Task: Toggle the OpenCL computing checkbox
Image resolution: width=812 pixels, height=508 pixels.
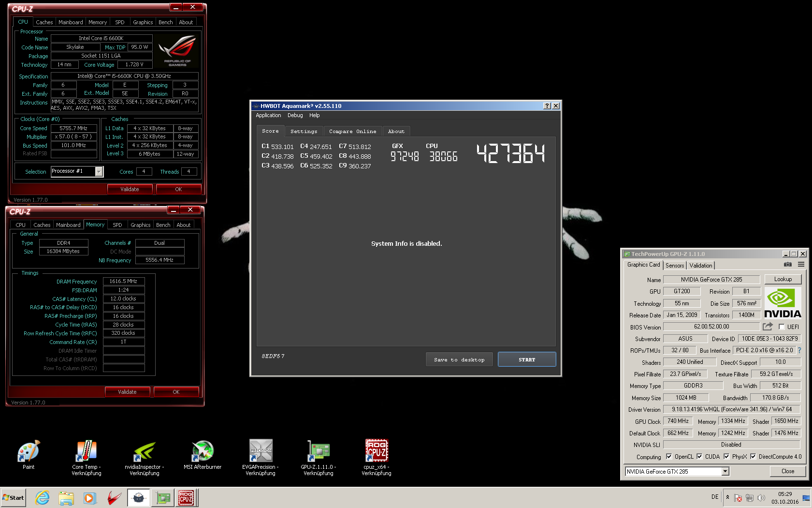Action: coord(669,456)
